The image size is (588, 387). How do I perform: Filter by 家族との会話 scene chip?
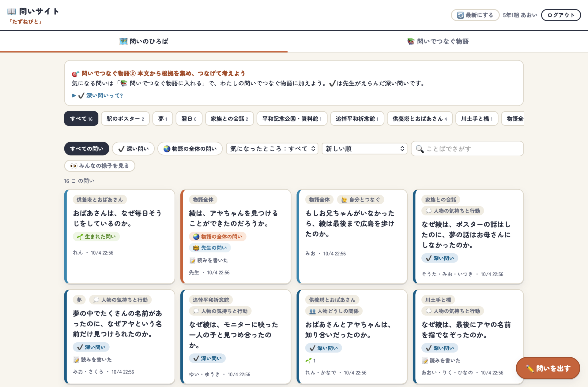229,119
